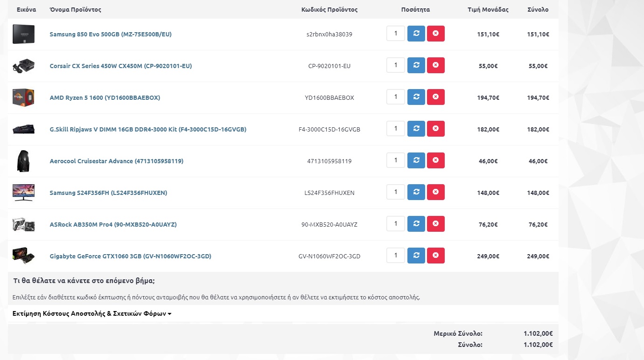
Task: Delete Corsair CX Series 450W from cart
Action: (436, 65)
